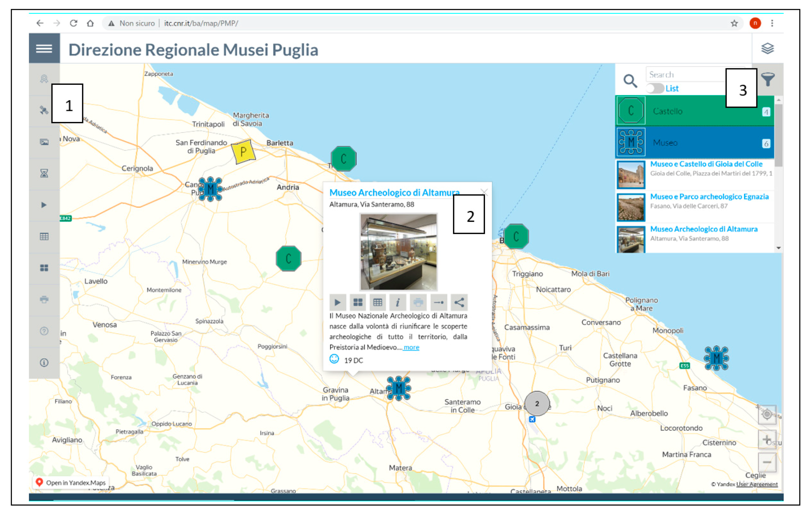Expand the description with the 'more' link

[x=411, y=347]
